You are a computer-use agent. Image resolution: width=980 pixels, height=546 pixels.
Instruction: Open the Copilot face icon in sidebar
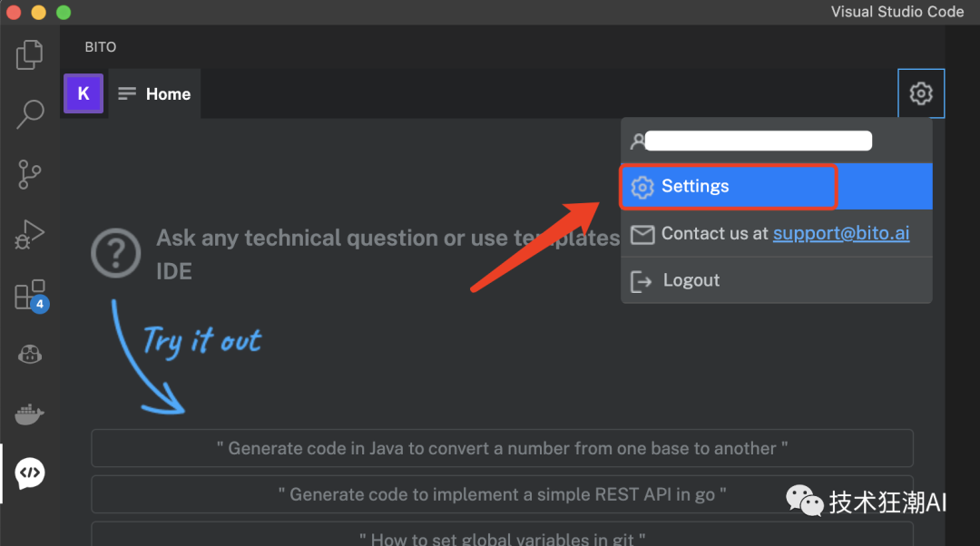[30, 355]
